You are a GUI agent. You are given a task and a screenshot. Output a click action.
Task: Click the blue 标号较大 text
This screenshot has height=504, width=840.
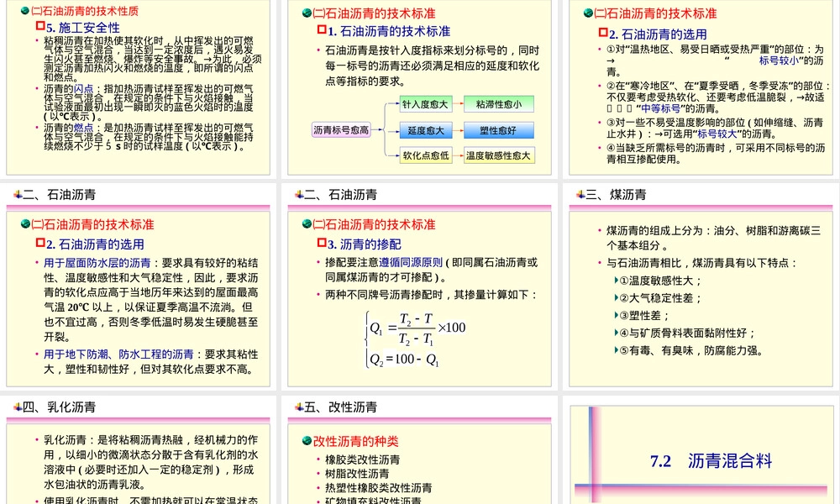click(717, 134)
